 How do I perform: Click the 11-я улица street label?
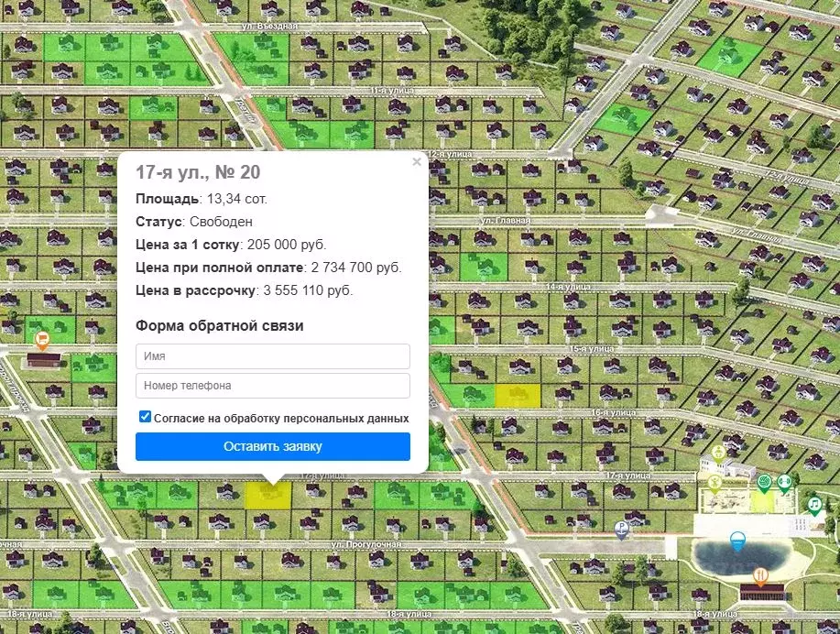pos(392,91)
